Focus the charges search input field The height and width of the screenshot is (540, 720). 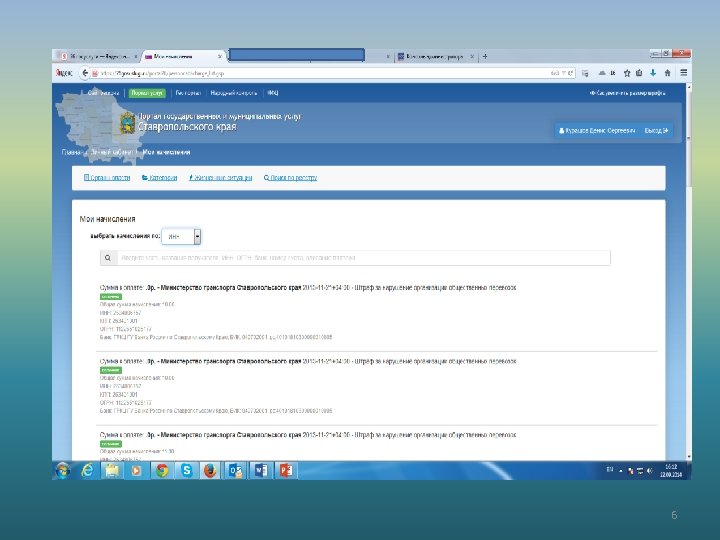[x=364, y=258]
